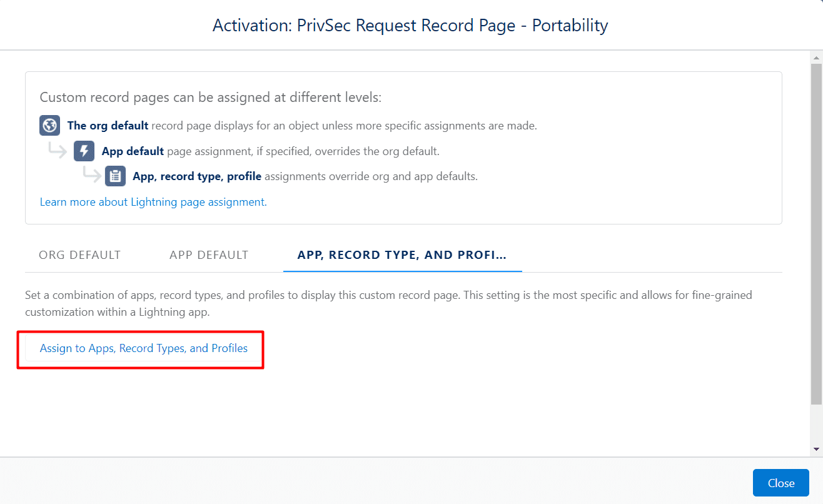
Task: Click the blue underline of the active tab
Action: tap(402, 270)
